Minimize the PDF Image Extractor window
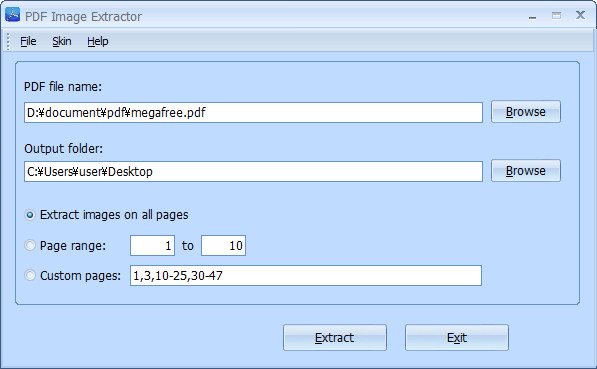 (532, 16)
